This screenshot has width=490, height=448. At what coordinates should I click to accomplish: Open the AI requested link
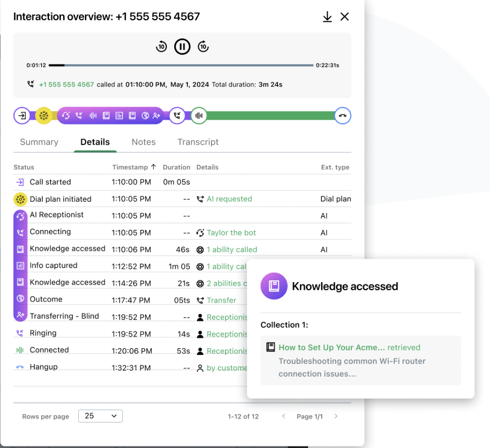229,199
